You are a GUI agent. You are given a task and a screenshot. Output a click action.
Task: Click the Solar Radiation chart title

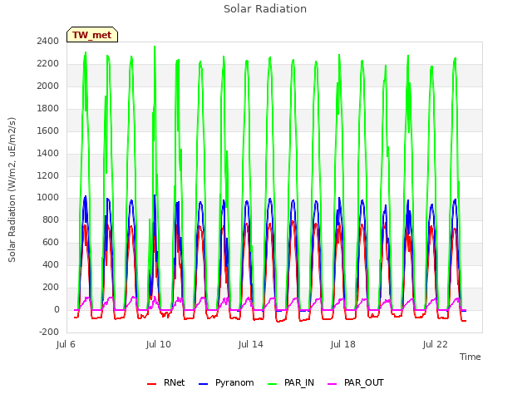tap(265, 9)
